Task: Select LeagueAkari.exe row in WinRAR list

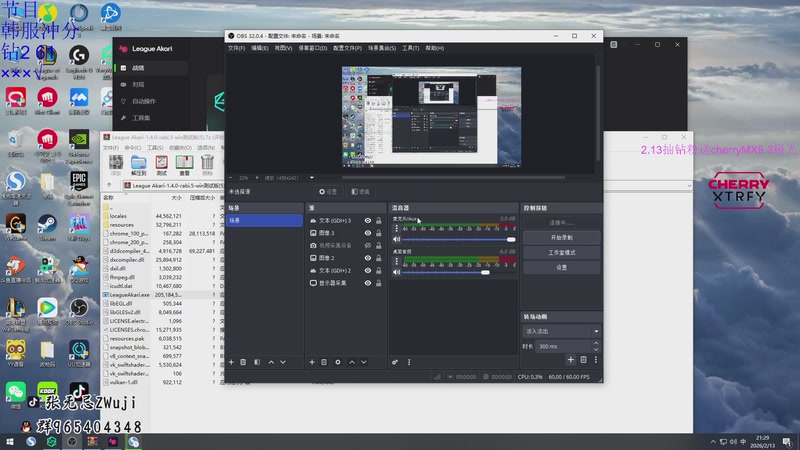Action: (162, 295)
